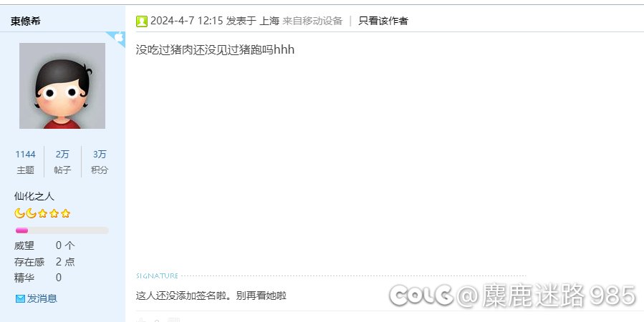The height and width of the screenshot is (322, 644).
Task: Click the Apple device badge on the author panel
Action: point(117,38)
